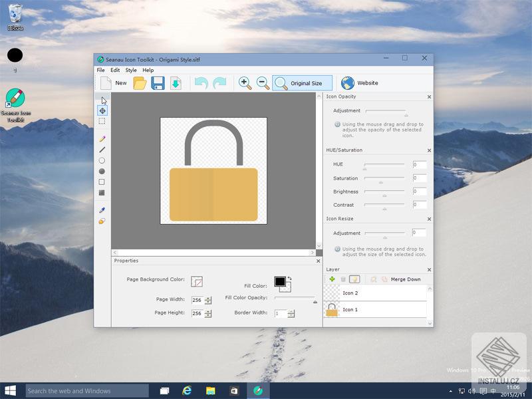
Task: Select the arrow pointer tool in toolbox
Action: pos(103,100)
